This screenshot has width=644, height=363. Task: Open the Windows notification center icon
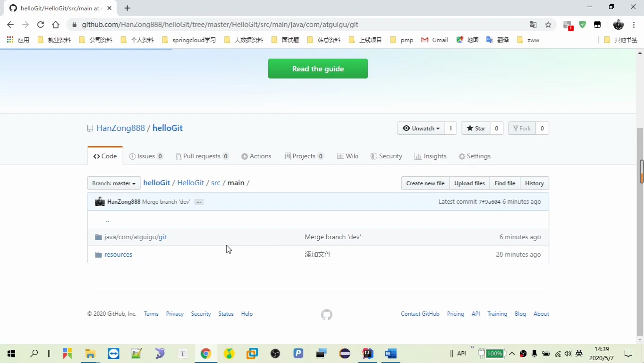point(628,354)
